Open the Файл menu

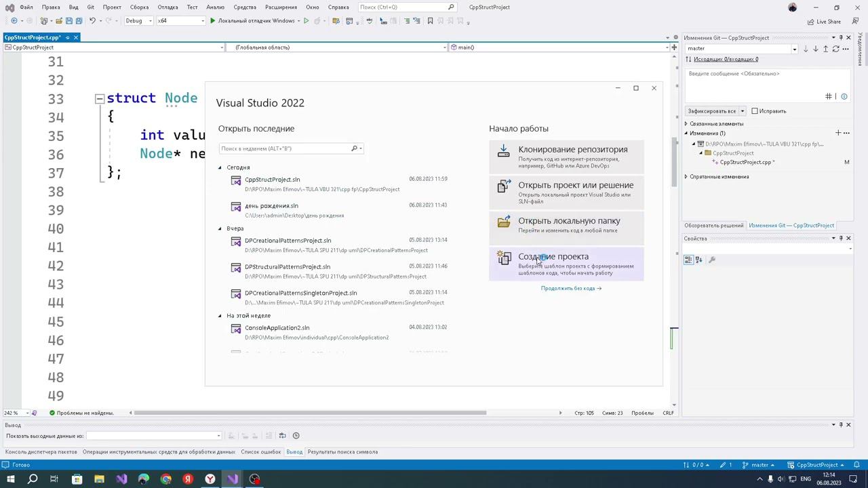click(x=26, y=7)
